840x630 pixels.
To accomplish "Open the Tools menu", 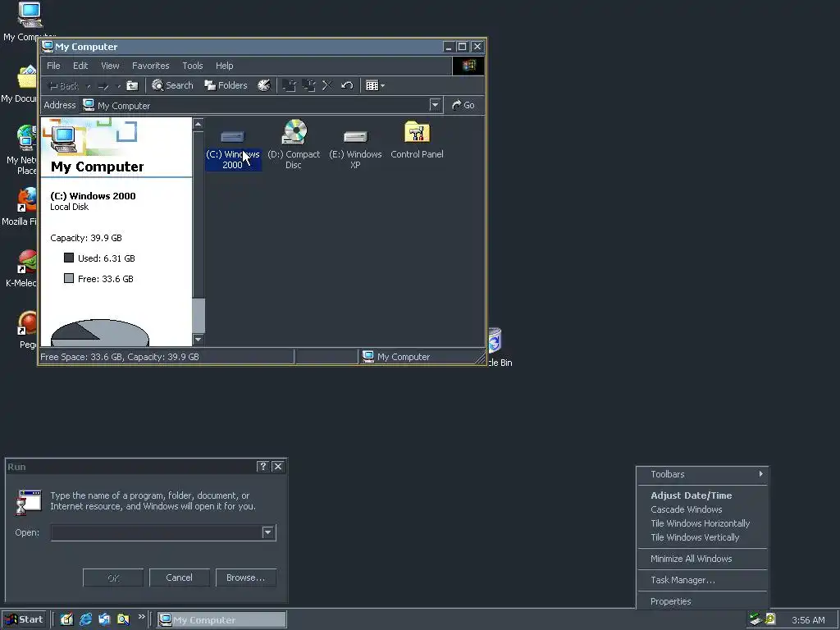I will tap(192, 66).
